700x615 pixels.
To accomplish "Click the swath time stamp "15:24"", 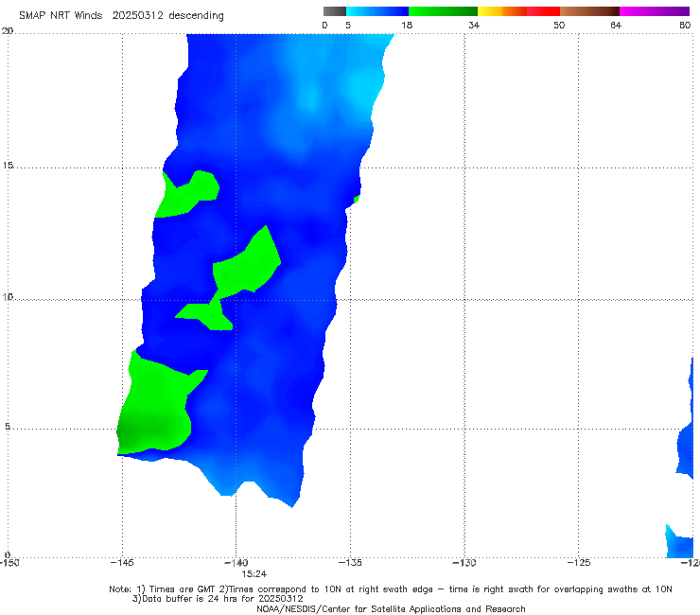I will click(254, 574).
